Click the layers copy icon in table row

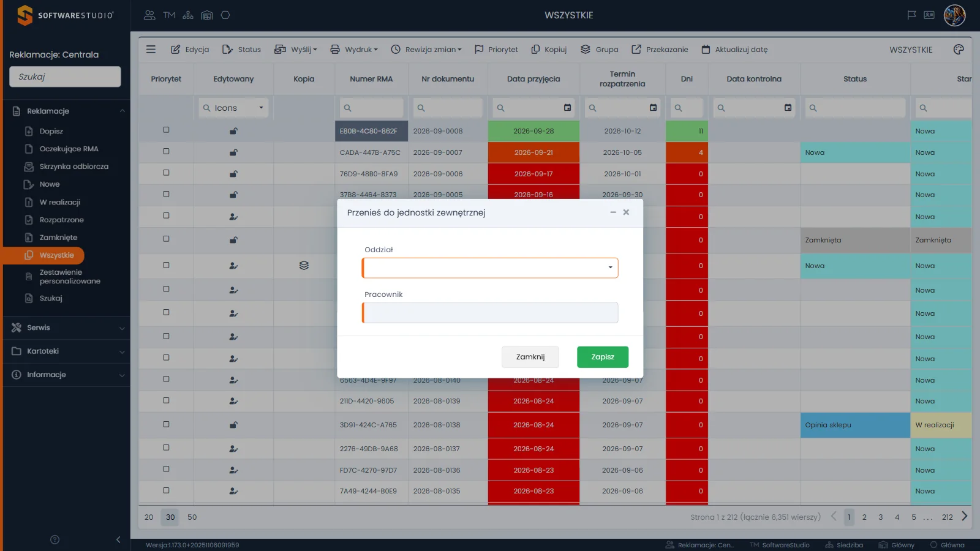click(304, 266)
